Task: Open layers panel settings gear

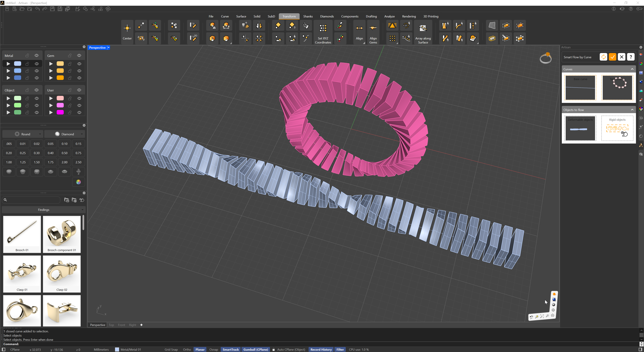Action: [x=84, y=47]
